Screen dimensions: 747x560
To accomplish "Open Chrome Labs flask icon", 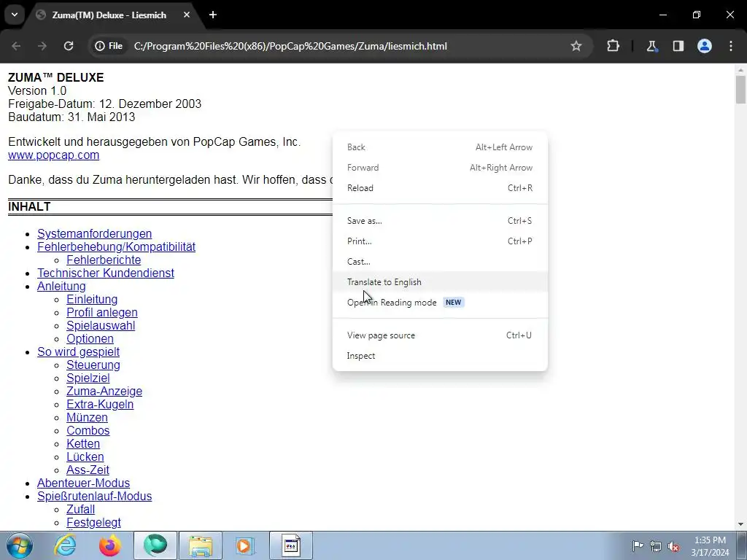I will (651, 46).
